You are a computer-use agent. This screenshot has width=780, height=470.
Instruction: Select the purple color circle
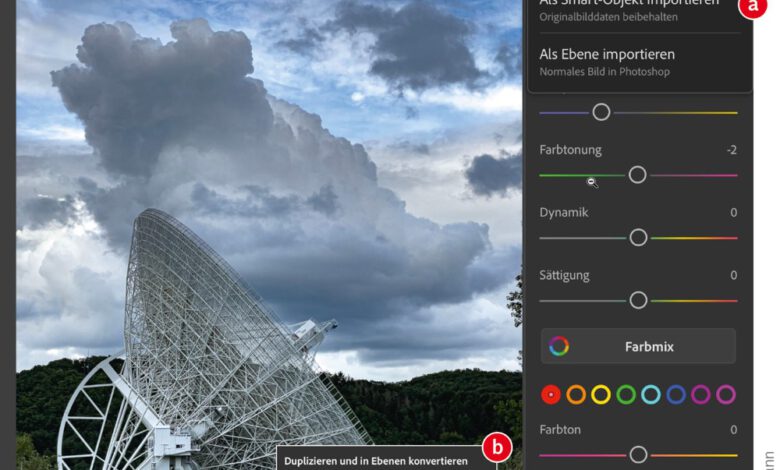click(700, 394)
